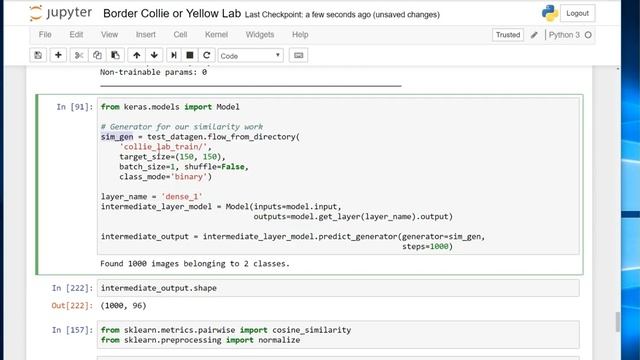Click the class_mode='binary' line
Image resolution: width=640 pixels, height=360 pixels.
[x=165, y=177]
